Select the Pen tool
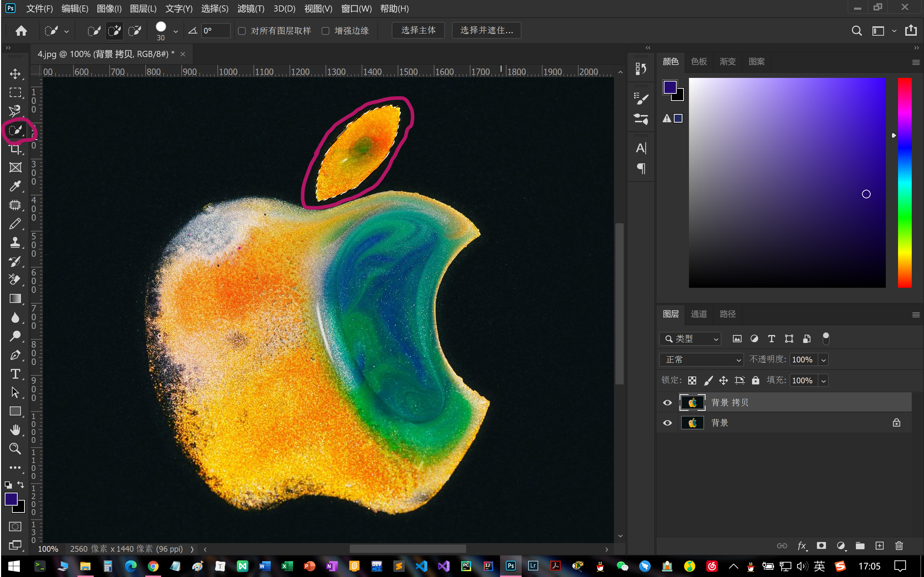The width and height of the screenshot is (924, 577). point(15,355)
